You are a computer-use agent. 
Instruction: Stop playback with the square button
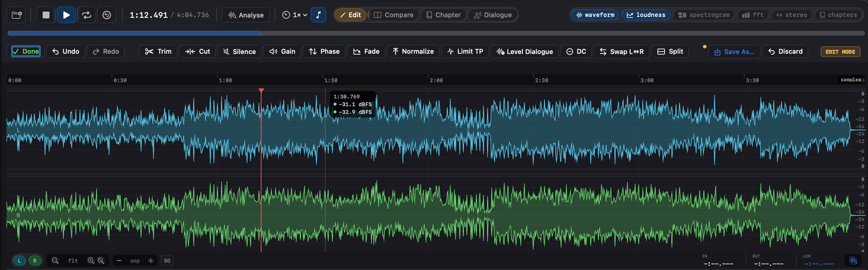tap(46, 15)
